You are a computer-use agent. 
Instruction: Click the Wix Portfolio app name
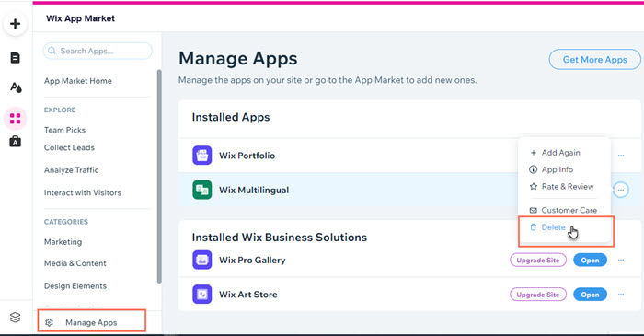[247, 156]
